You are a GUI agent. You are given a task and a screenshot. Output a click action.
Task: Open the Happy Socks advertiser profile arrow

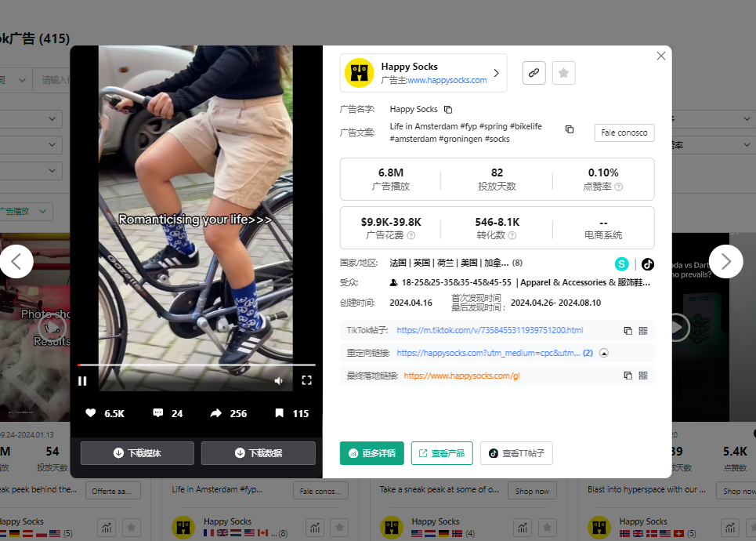click(496, 73)
